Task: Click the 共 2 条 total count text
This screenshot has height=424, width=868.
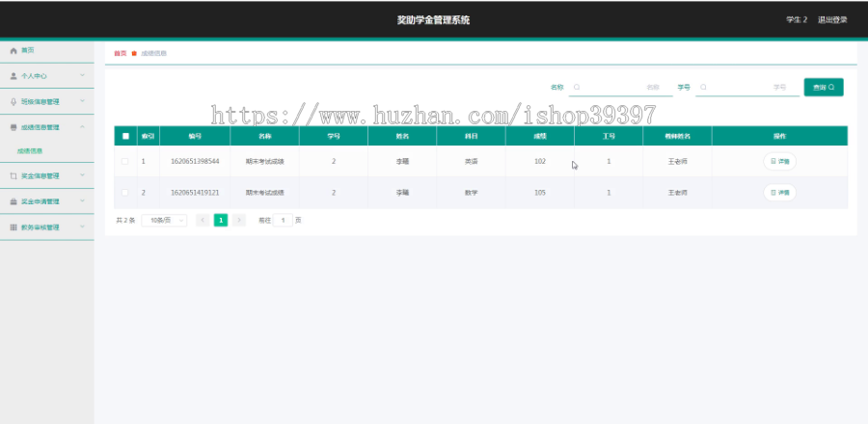Action: (x=125, y=220)
